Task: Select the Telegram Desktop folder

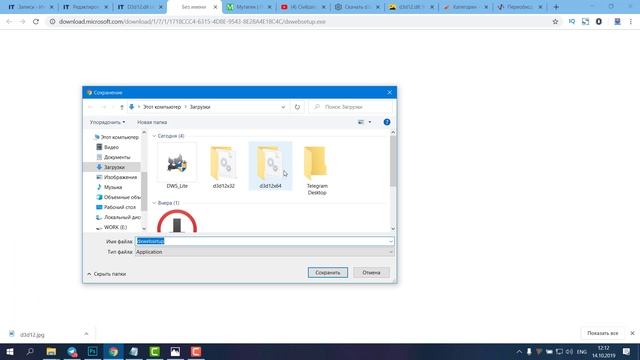Action: (317, 169)
